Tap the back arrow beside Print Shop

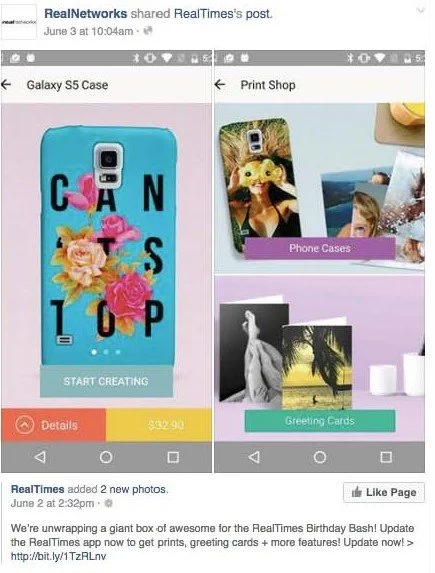click(x=220, y=85)
